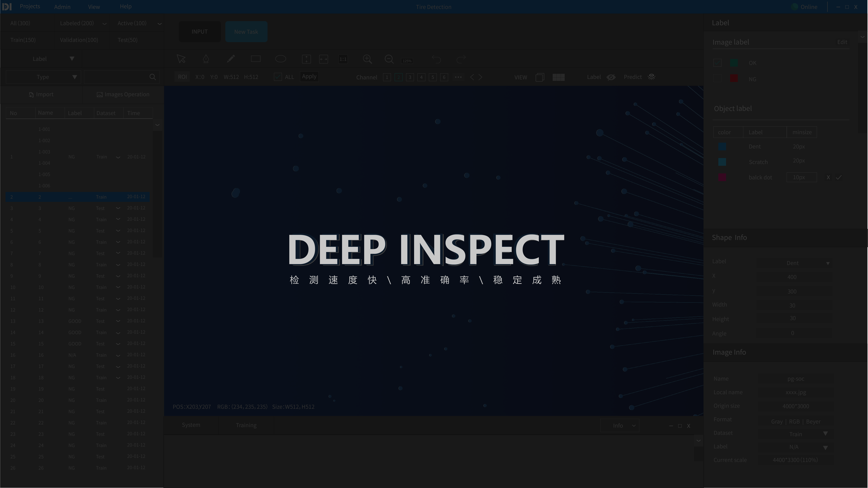Open the Help menu
The height and width of the screenshot is (488, 868).
(126, 6)
